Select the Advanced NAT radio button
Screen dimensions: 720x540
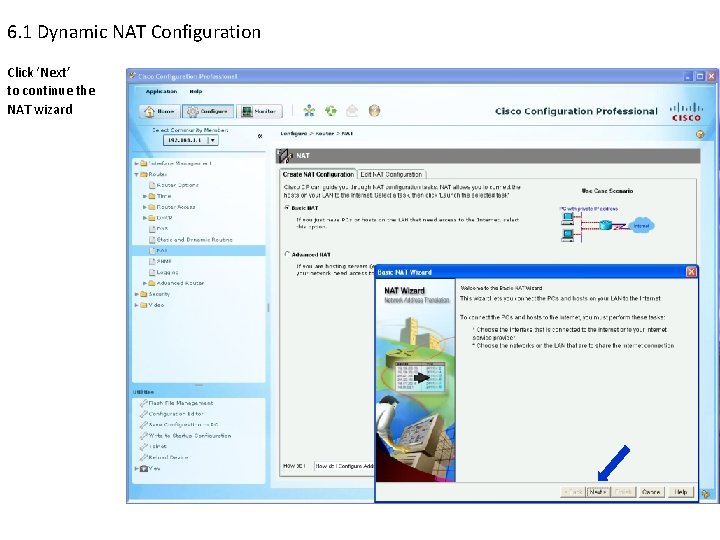tap(287, 254)
